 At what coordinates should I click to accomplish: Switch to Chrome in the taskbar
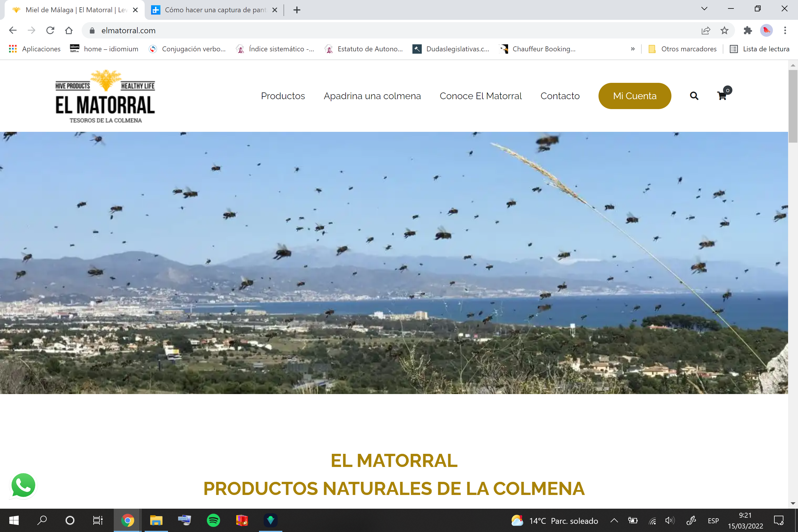pos(127,520)
